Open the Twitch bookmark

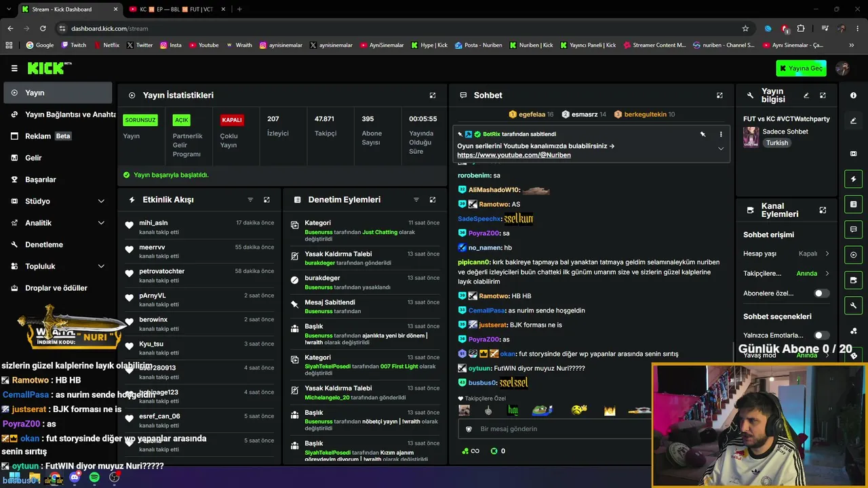[74, 45]
